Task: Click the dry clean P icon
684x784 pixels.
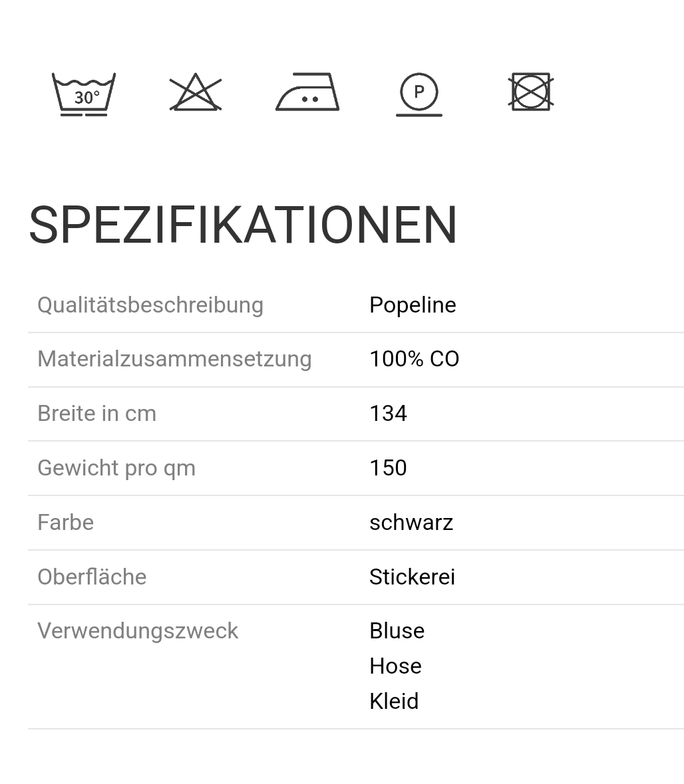Action: point(419,94)
